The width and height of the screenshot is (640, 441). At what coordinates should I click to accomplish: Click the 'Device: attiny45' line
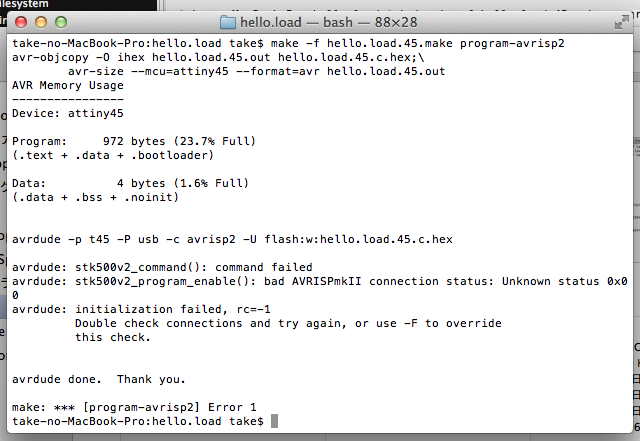pyautogui.click(x=68, y=113)
